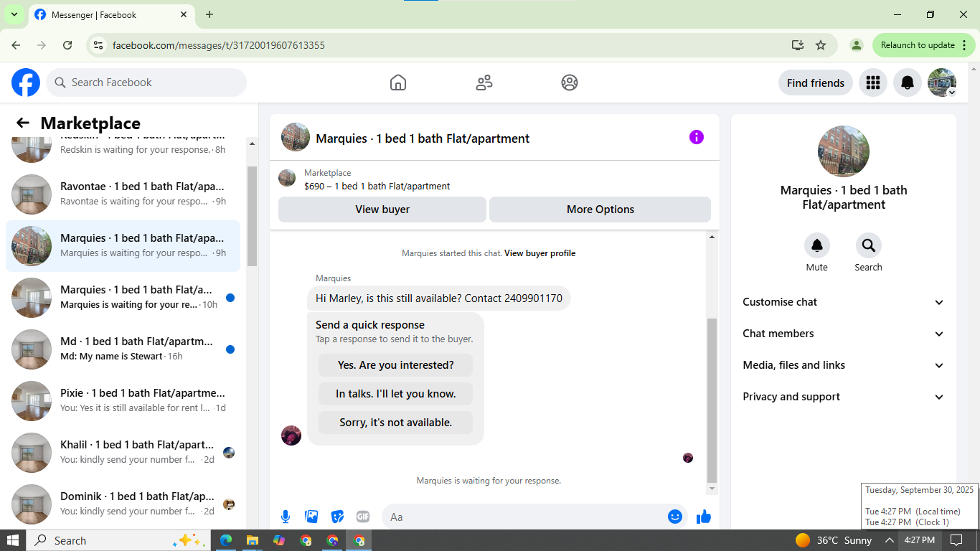Open Windows notification center
This screenshot has width=980, height=551.
point(956,540)
